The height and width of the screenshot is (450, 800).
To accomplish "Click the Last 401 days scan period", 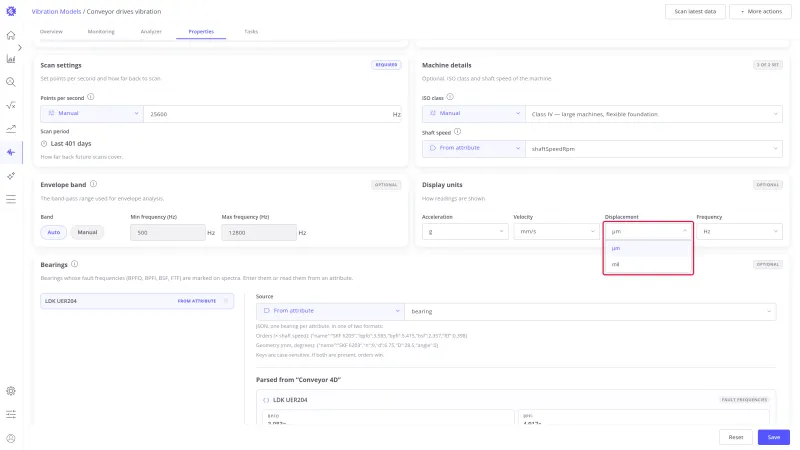I will [71, 144].
